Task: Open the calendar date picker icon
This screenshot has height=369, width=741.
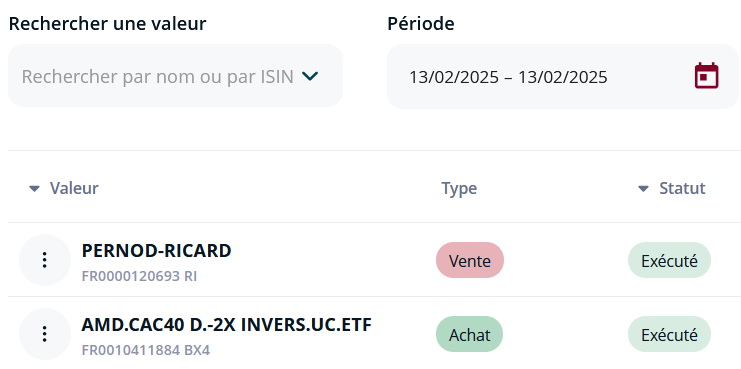Action: (707, 76)
